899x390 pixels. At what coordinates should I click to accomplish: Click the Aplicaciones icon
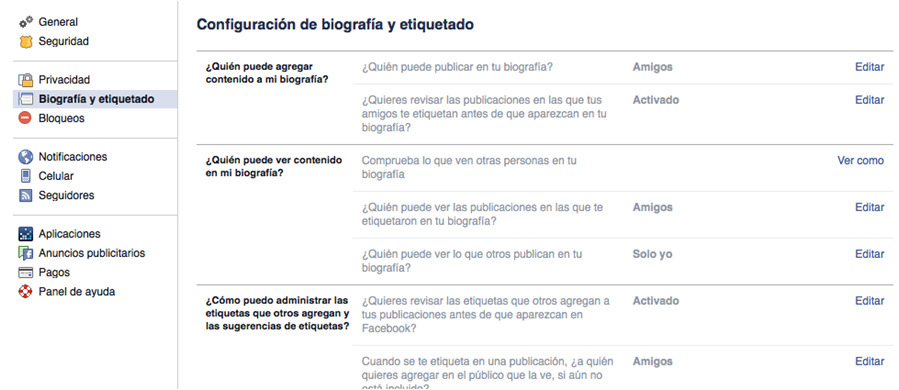click(x=26, y=234)
